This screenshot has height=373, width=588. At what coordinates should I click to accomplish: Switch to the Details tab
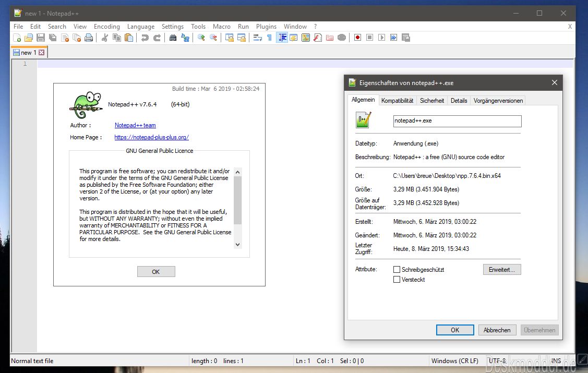[x=459, y=101]
